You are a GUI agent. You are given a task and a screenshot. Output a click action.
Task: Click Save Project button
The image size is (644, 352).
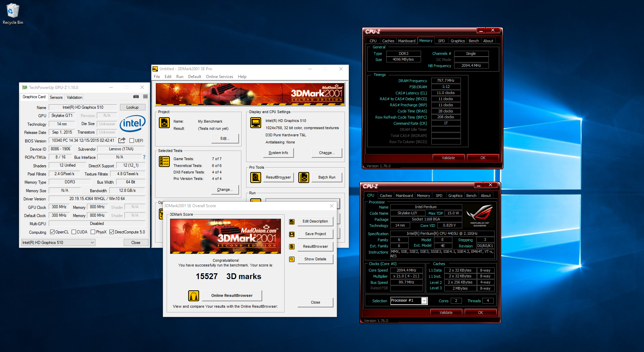coord(315,234)
